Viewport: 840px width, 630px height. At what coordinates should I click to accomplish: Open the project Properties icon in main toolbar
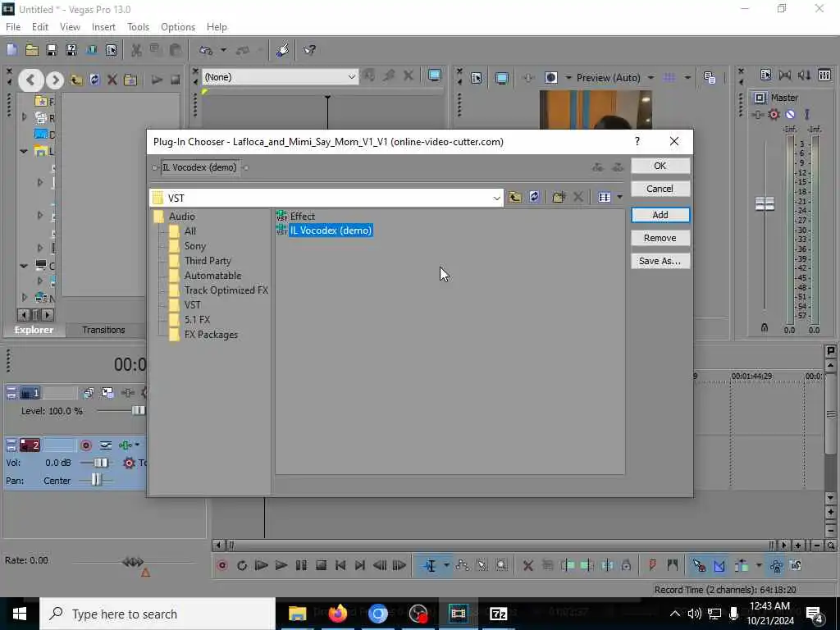pyautogui.click(x=112, y=50)
